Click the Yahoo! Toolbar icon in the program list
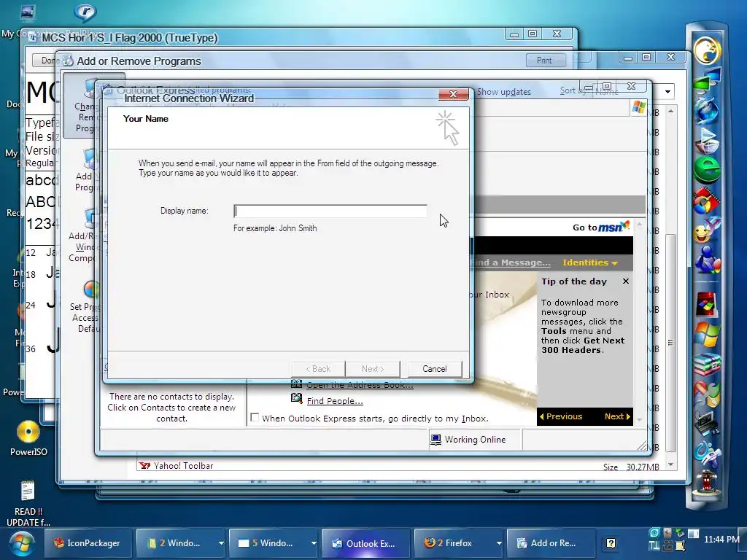This screenshot has height=560, width=747. (x=145, y=466)
